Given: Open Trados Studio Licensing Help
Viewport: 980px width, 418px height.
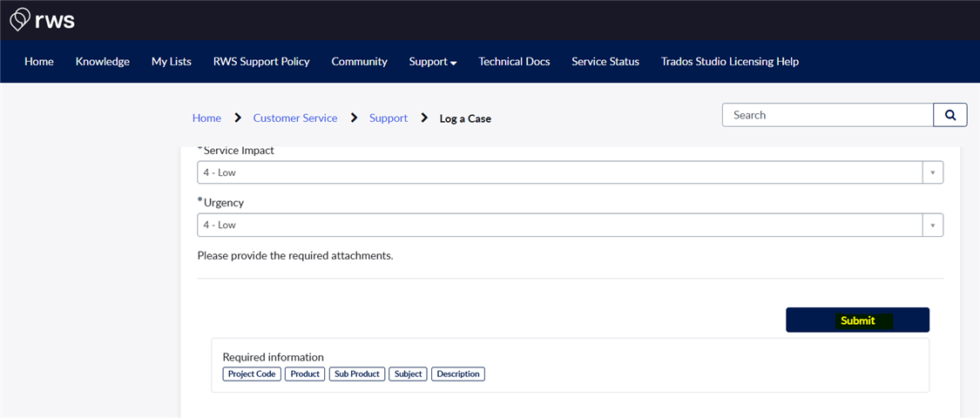Looking at the screenshot, I should [x=730, y=62].
